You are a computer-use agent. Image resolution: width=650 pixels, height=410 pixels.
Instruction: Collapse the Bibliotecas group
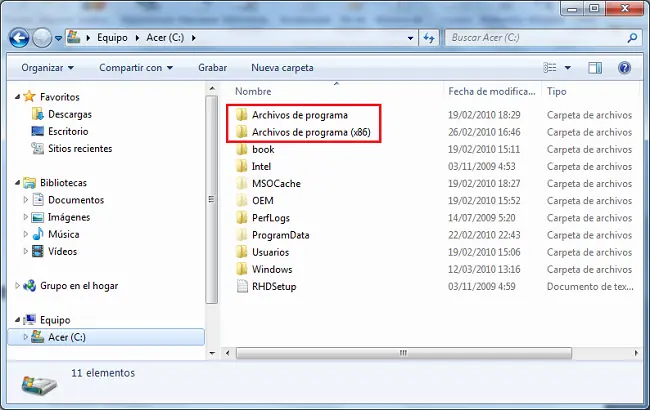(x=17, y=182)
